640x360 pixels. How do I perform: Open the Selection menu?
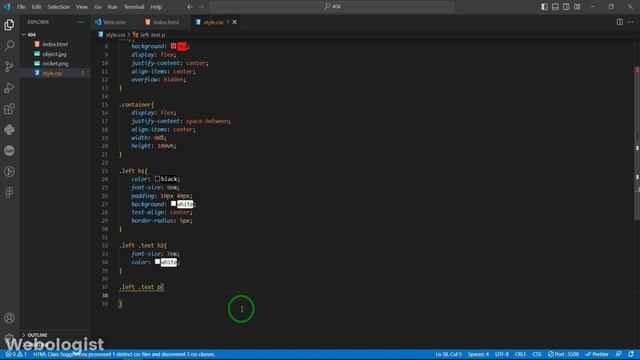58,7
